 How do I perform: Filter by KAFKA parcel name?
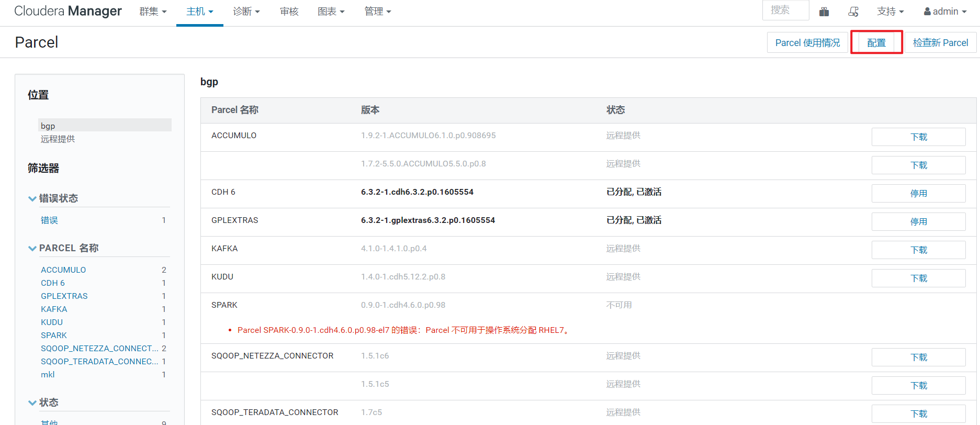point(54,309)
